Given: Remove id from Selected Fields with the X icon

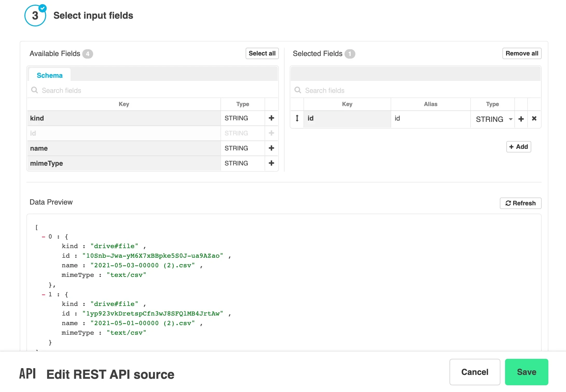Looking at the screenshot, I should click(534, 118).
